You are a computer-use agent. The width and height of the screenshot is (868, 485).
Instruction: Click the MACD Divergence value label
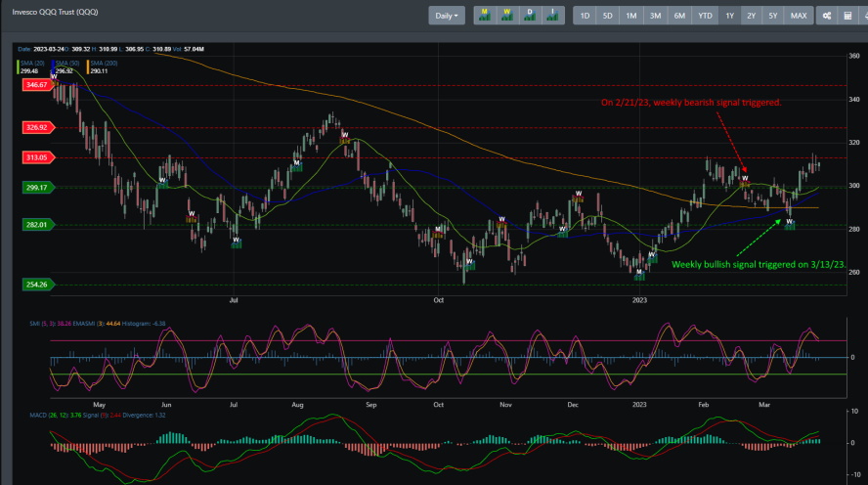click(144, 415)
